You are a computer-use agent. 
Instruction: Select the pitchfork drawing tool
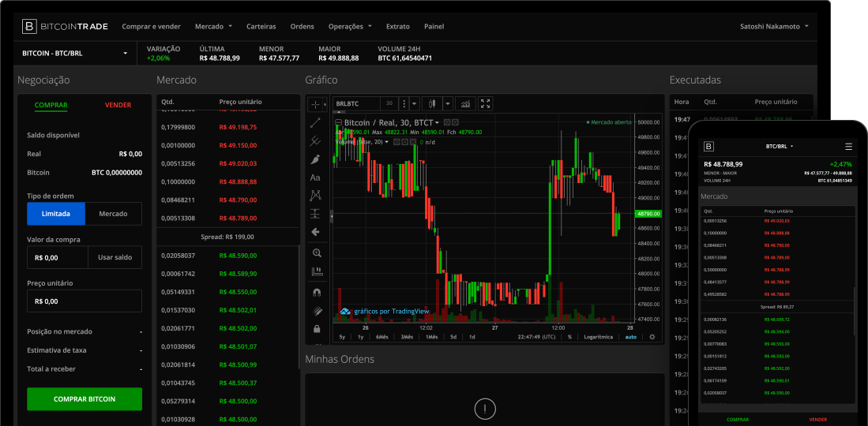316,141
